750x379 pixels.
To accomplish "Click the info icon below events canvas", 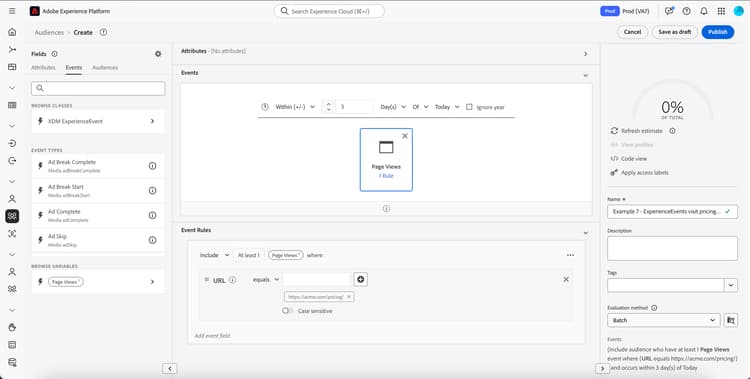I will [x=386, y=209].
